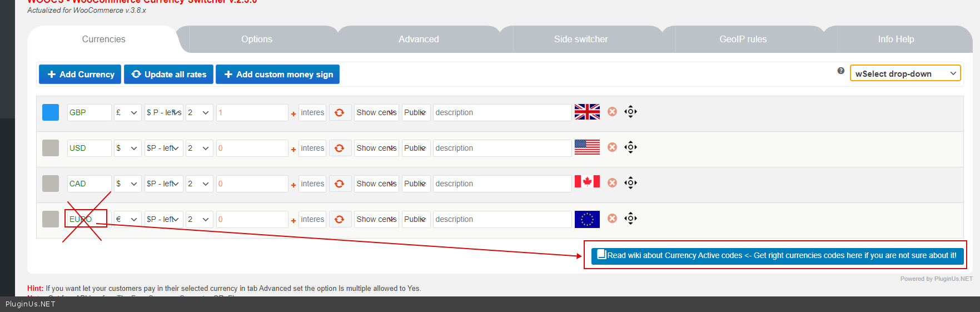The height and width of the screenshot is (312, 980).
Task: Click the Add Currency button
Action: [x=80, y=74]
